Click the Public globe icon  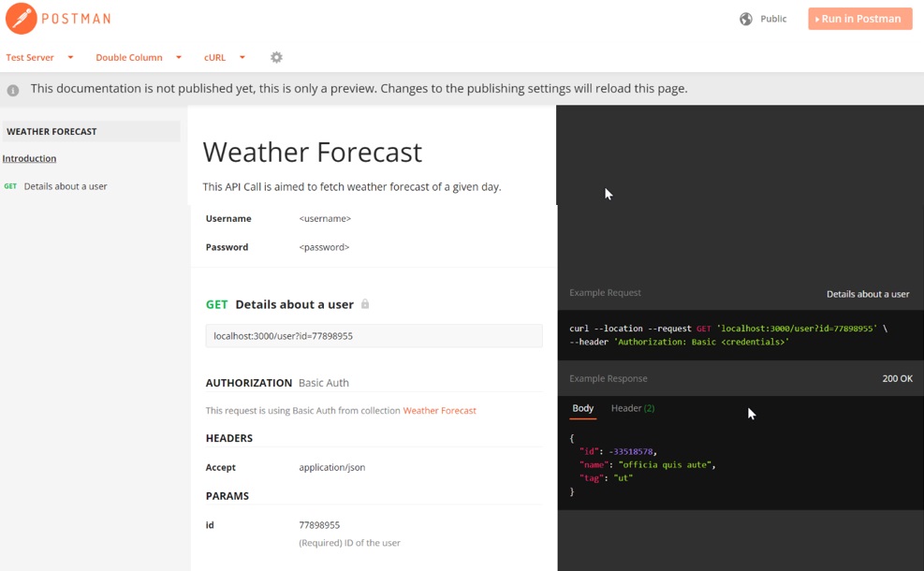pos(746,19)
